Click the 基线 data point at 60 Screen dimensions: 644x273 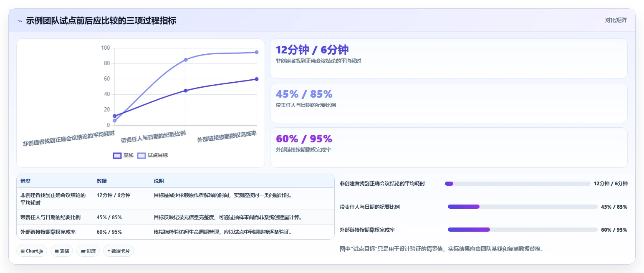pos(256,79)
